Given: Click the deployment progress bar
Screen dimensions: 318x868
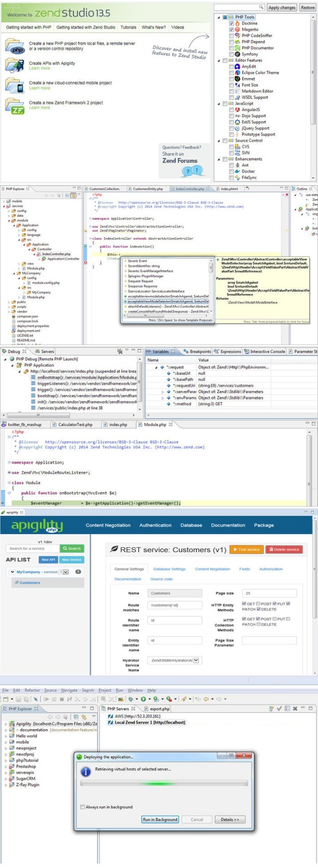Looking at the screenshot, I should coord(164,784).
